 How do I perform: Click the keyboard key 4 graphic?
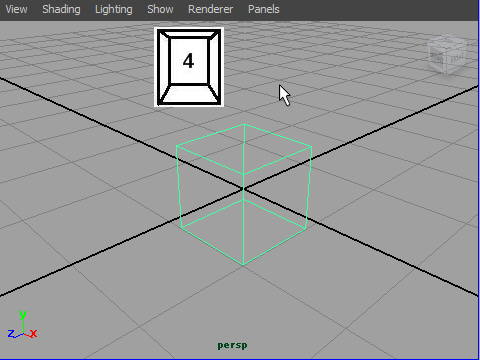coord(189,67)
